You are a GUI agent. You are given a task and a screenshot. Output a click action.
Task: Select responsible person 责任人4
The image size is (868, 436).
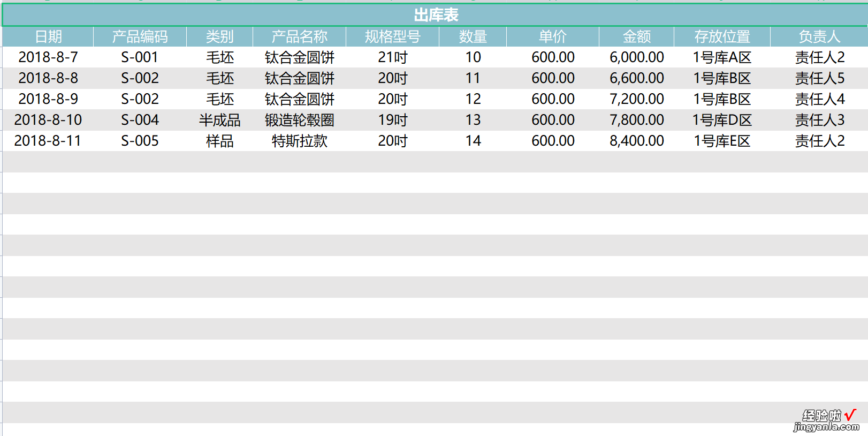point(819,99)
